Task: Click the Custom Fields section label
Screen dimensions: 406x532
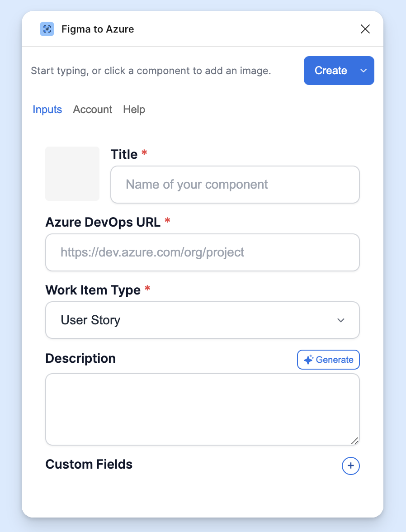Action: pyautogui.click(x=89, y=464)
